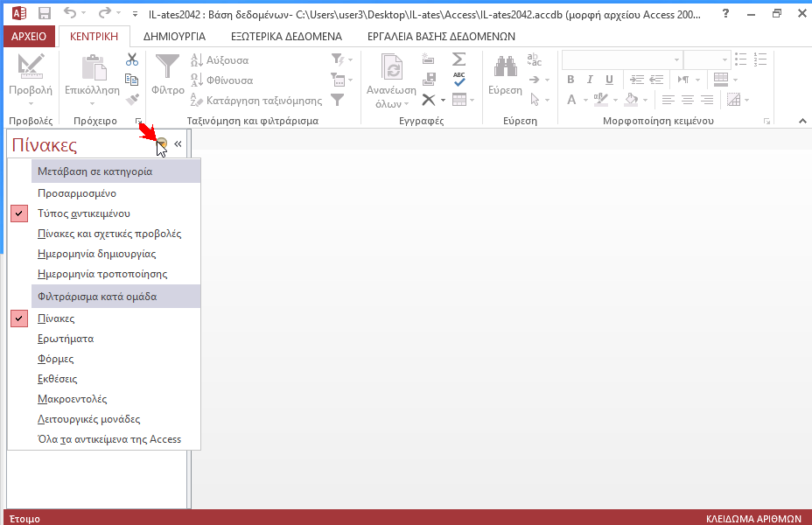This screenshot has height=525, width=812.
Task: Toggle the checked Πίνακες filter option
Action: (104, 318)
